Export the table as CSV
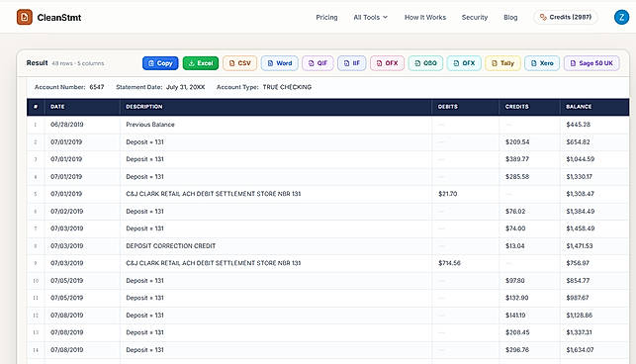The height and width of the screenshot is (364, 636). click(239, 63)
